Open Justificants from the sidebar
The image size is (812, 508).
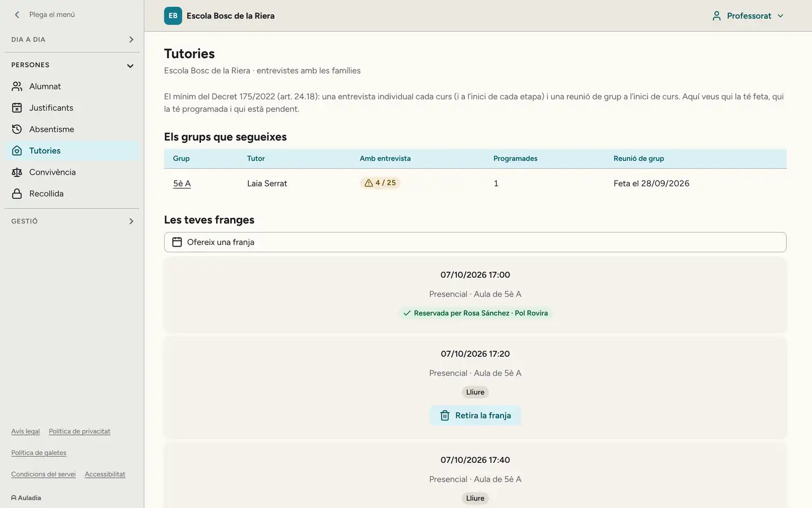[x=72, y=108]
